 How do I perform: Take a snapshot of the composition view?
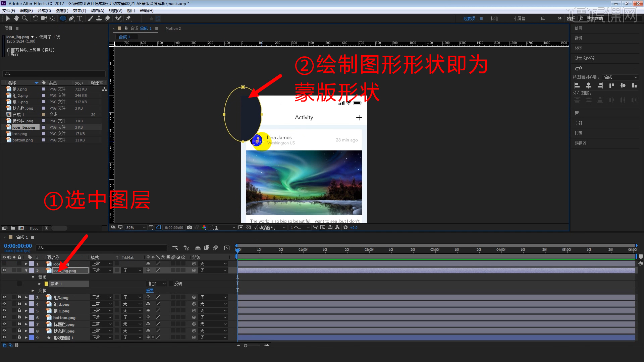[190, 227]
